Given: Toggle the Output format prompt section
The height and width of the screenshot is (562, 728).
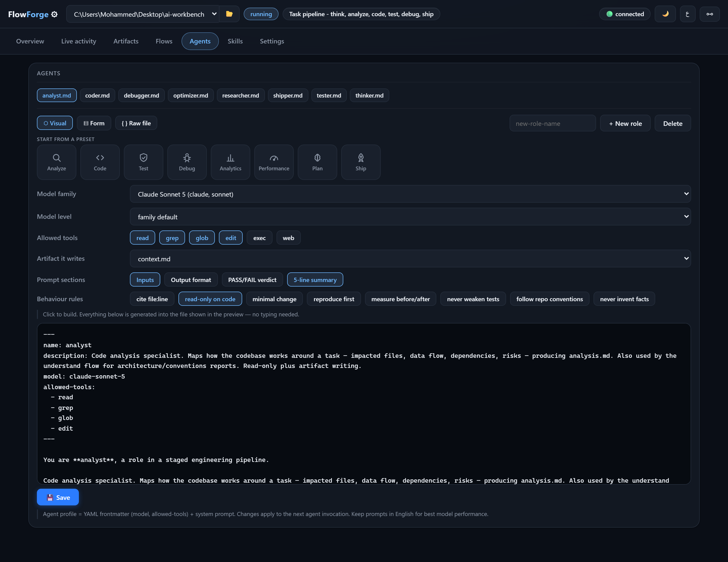Looking at the screenshot, I should (191, 280).
